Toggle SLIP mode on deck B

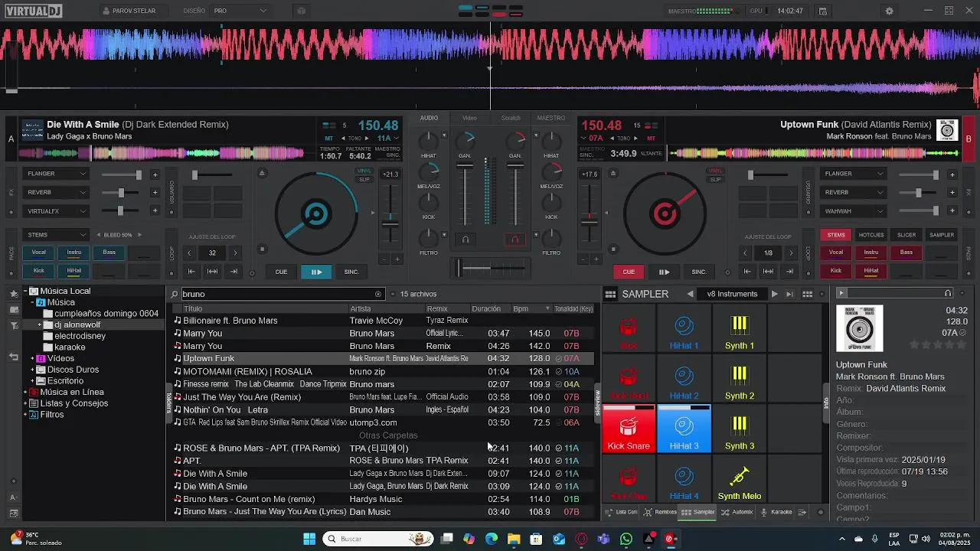(x=715, y=179)
